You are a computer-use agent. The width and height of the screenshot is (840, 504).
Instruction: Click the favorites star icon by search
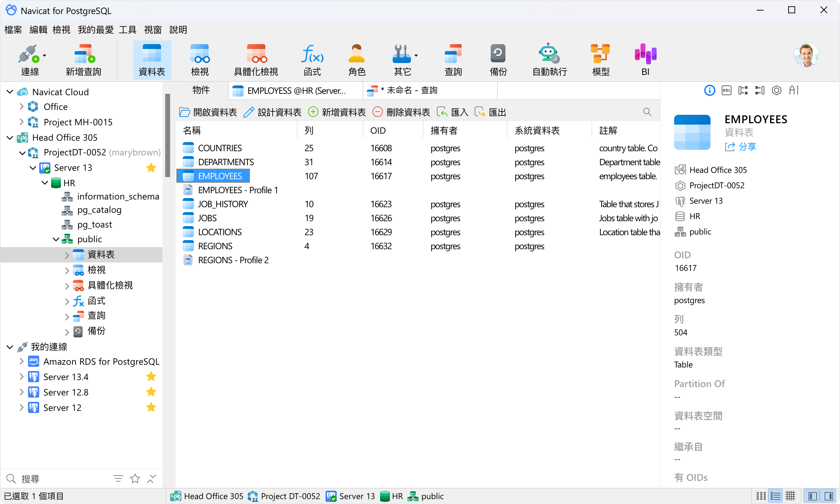coord(135,478)
